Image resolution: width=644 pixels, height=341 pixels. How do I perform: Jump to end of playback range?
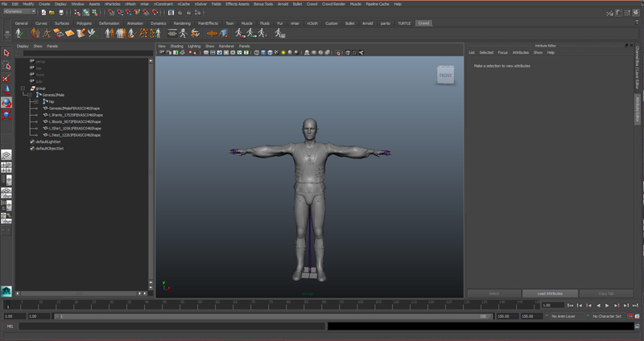tap(637, 306)
